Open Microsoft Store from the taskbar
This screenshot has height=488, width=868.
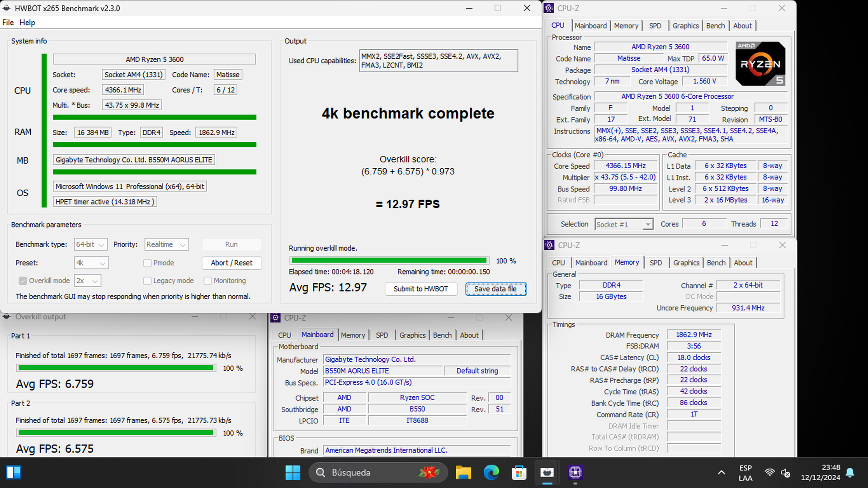[519, 473]
